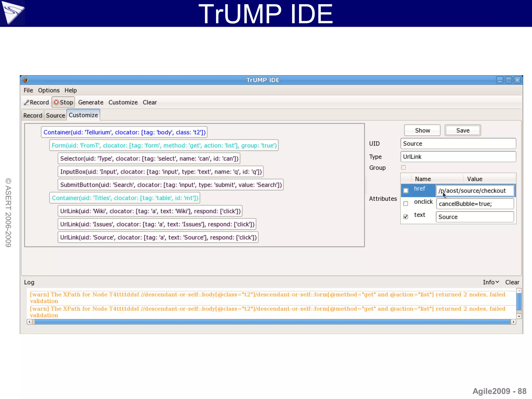This screenshot has width=532, height=399.
Task: Select the Form 'FromT' node
Action: click(x=164, y=145)
